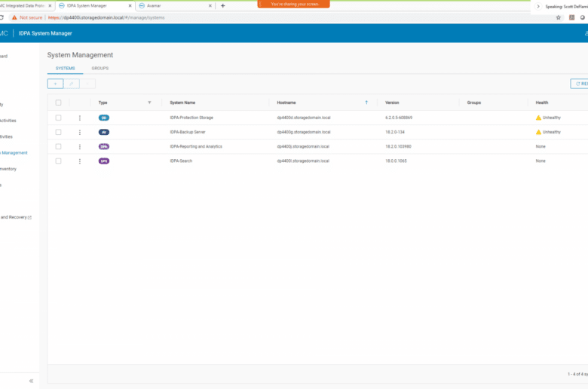Click the DPA type badge for Reporting and Analytics
This screenshot has height=389, width=588.
104,147
